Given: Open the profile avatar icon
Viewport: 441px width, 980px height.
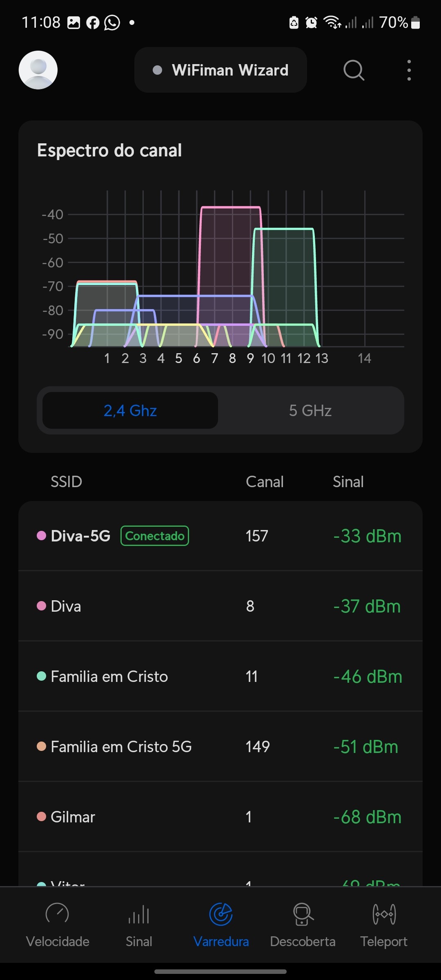Looking at the screenshot, I should point(38,70).
